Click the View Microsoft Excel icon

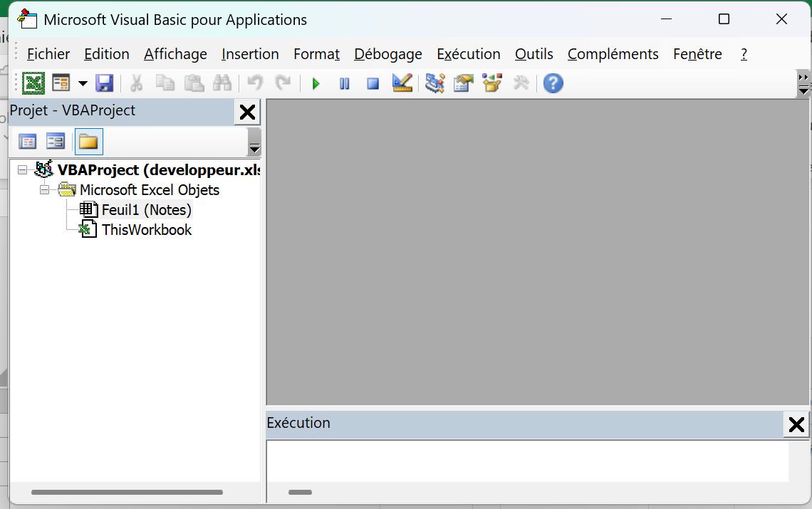33,83
